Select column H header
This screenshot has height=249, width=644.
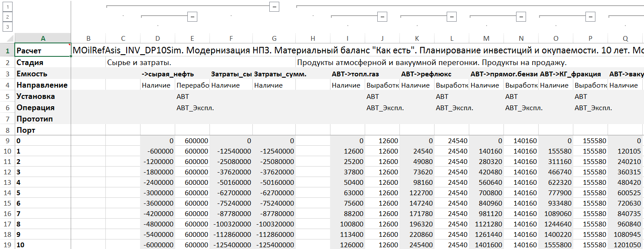pyautogui.click(x=313, y=38)
